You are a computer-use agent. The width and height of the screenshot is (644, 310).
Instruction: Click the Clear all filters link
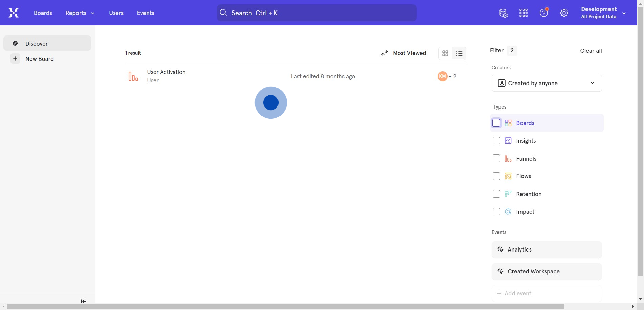[x=591, y=51]
